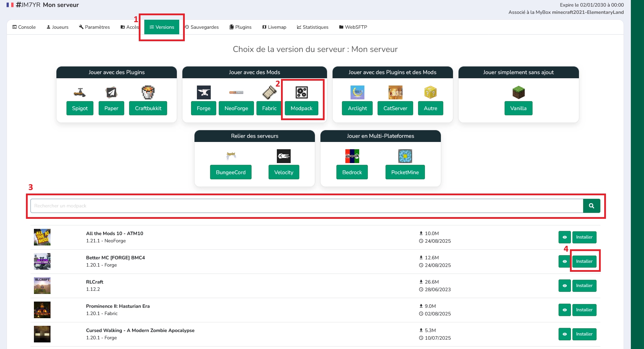Select the NeoForge button
This screenshot has height=349, width=644.
pyautogui.click(x=236, y=108)
